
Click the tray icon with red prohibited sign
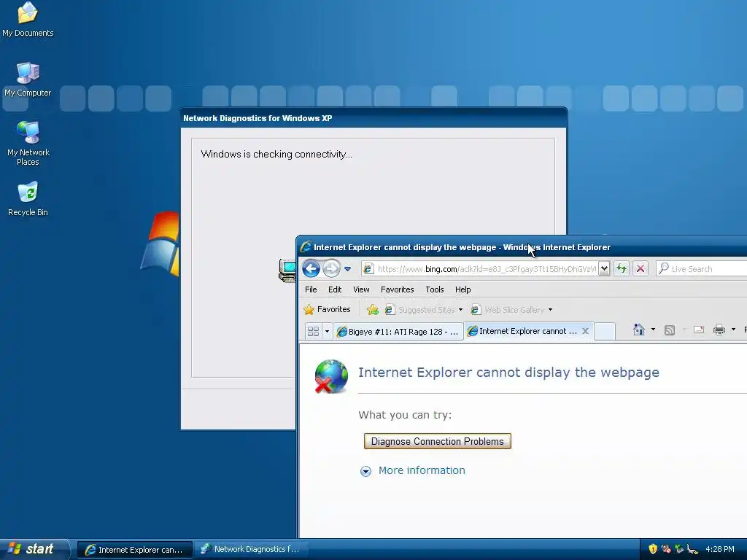point(666,549)
